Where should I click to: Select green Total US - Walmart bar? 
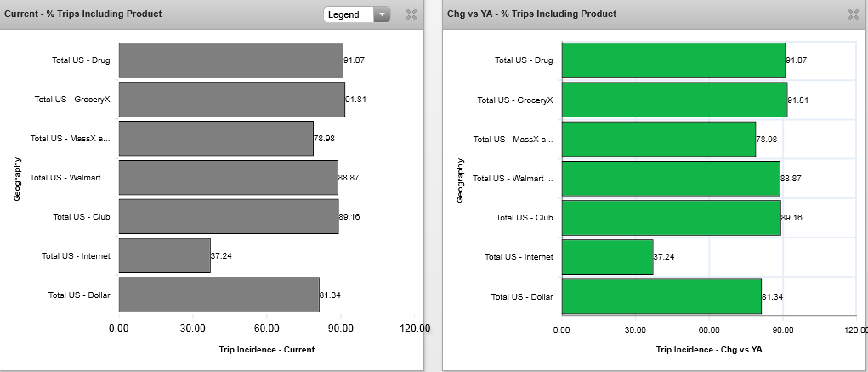click(x=671, y=178)
